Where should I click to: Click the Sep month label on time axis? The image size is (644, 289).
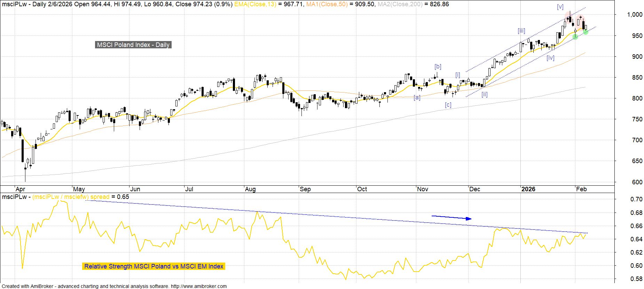pos(305,189)
